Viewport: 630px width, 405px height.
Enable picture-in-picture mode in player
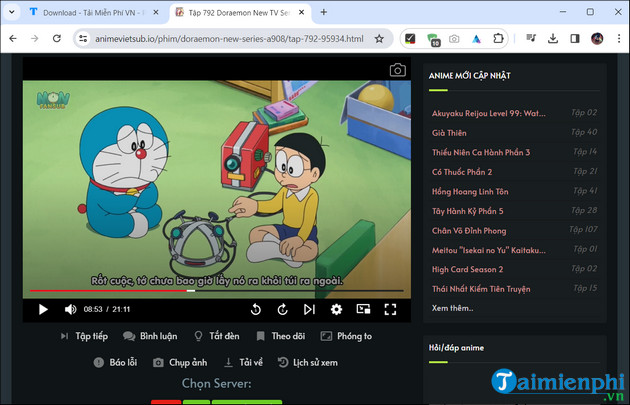[x=363, y=309]
